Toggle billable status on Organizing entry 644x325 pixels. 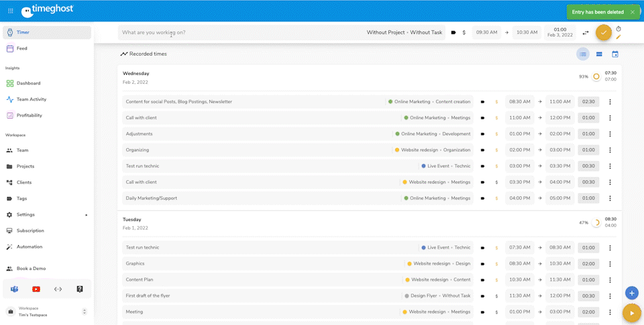(x=496, y=150)
